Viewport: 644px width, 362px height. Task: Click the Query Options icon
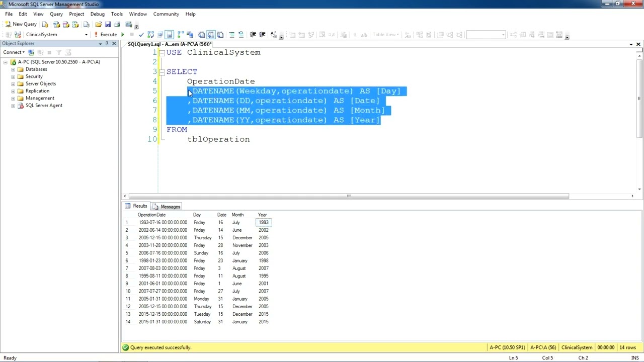(x=160, y=35)
